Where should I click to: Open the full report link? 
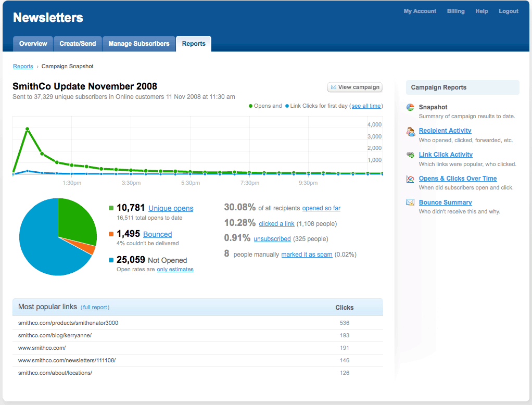[x=96, y=307]
